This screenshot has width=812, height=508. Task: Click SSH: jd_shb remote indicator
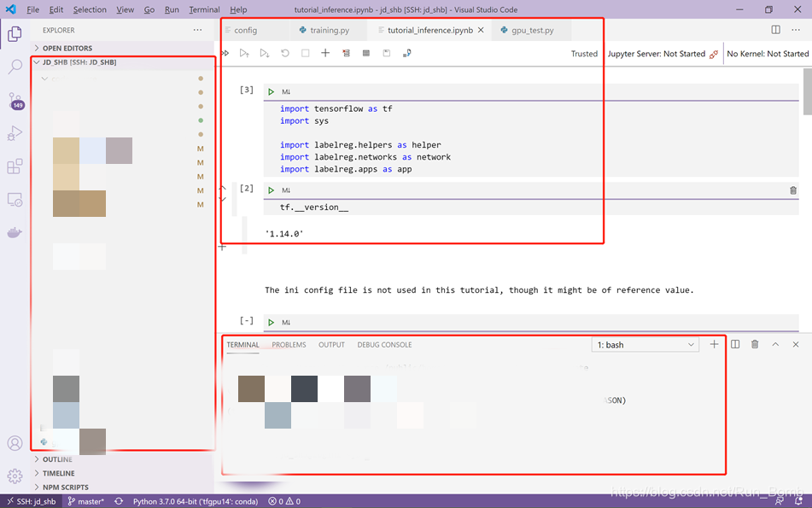coord(32,501)
